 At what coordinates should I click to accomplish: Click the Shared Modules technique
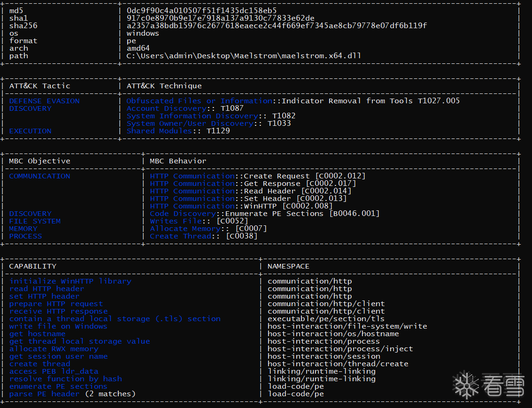159,131
